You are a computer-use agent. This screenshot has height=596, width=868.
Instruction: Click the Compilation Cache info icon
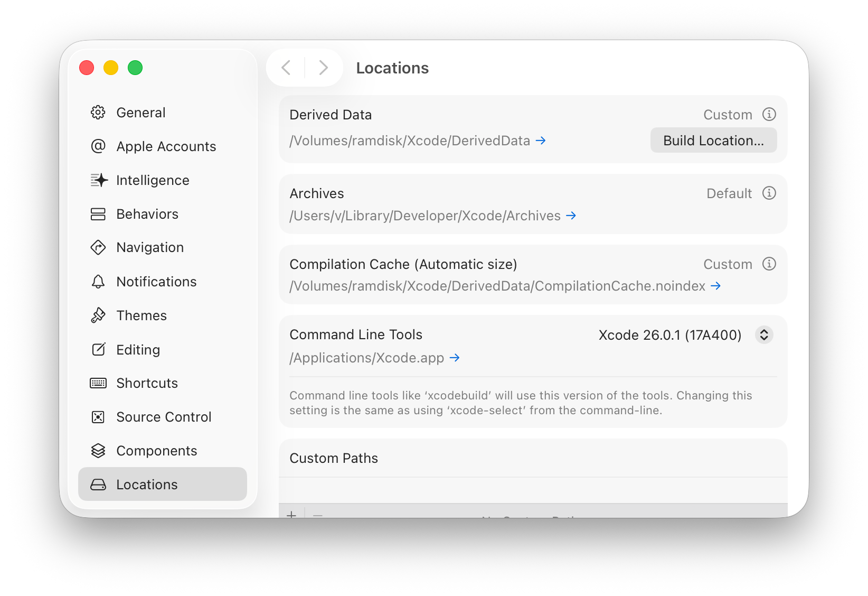point(769,264)
